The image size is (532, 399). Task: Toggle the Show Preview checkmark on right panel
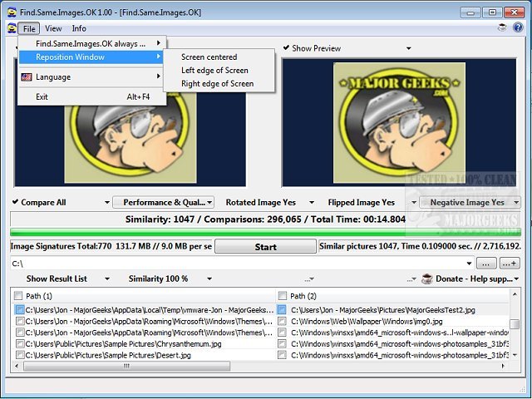286,48
